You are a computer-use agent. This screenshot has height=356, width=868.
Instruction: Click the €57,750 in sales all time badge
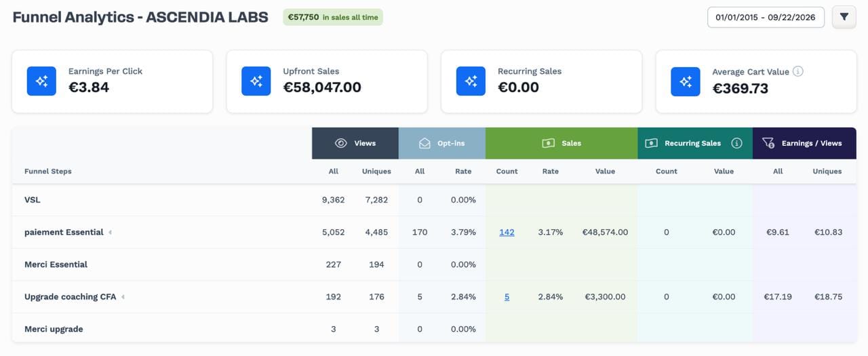[333, 17]
